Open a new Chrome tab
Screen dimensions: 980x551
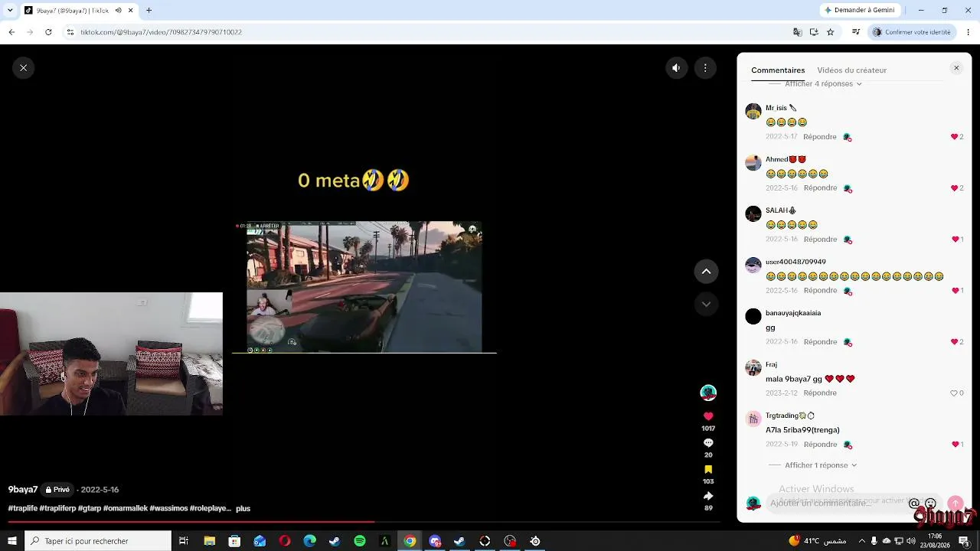(x=149, y=10)
